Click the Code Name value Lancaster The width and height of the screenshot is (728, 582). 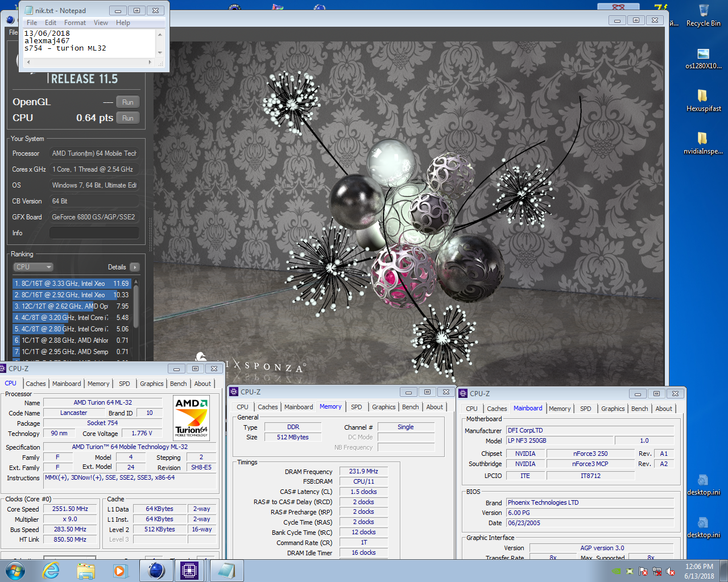coord(74,413)
